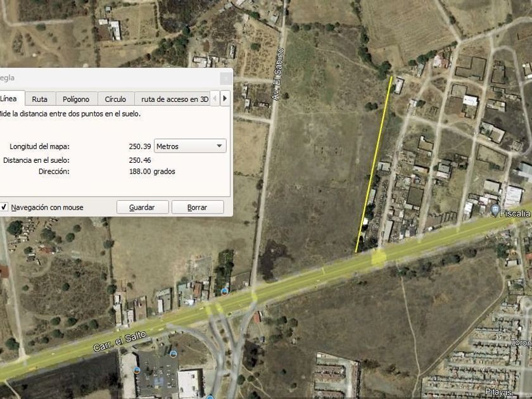Switch to the Ruta tab
532x399 pixels.
40,99
